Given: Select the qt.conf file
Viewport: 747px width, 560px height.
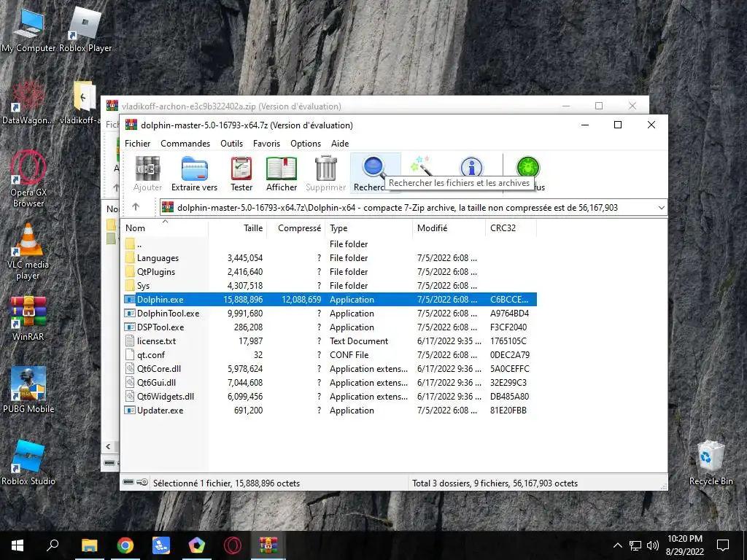Looking at the screenshot, I should pos(329,355).
